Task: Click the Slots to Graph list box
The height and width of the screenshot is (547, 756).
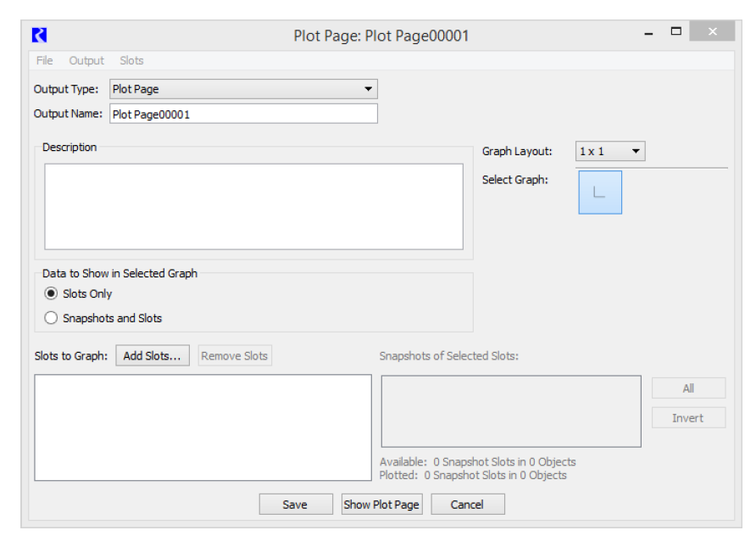Action: (x=203, y=427)
